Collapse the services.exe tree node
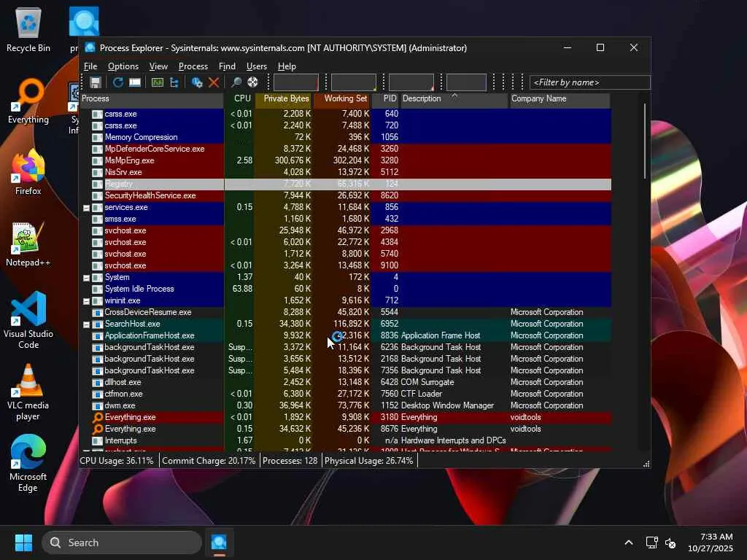 [86, 208]
